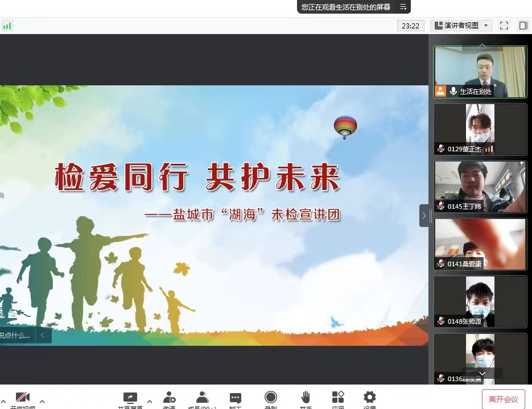Open the members list panel

[202, 398]
